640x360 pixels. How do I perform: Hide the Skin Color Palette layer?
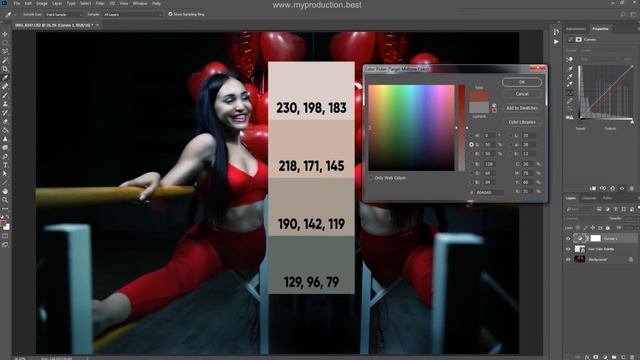(568, 249)
